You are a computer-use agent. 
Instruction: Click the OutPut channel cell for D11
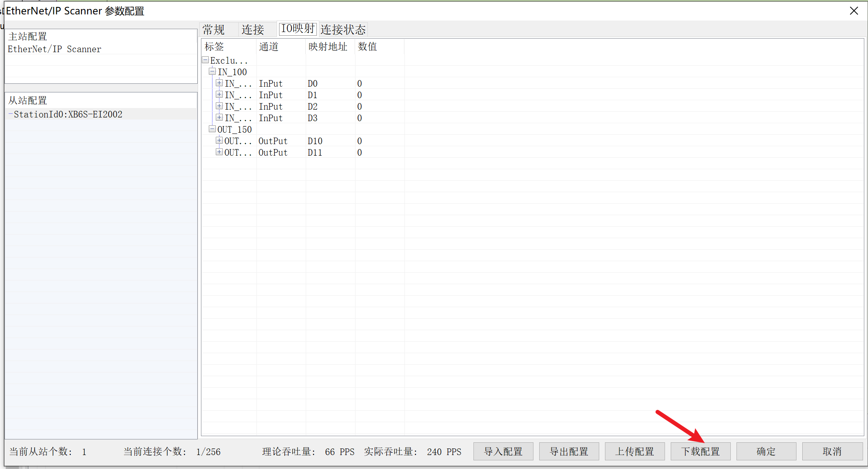coord(273,152)
